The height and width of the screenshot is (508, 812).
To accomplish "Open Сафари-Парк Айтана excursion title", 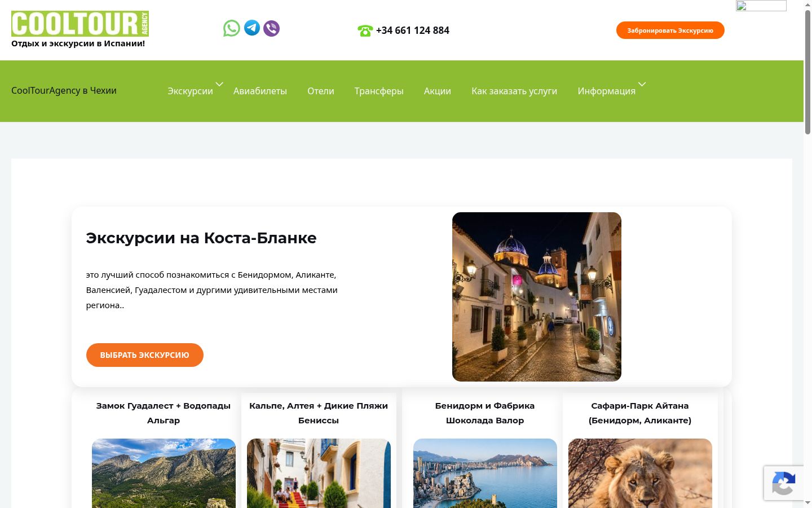I will pos(640,413).
